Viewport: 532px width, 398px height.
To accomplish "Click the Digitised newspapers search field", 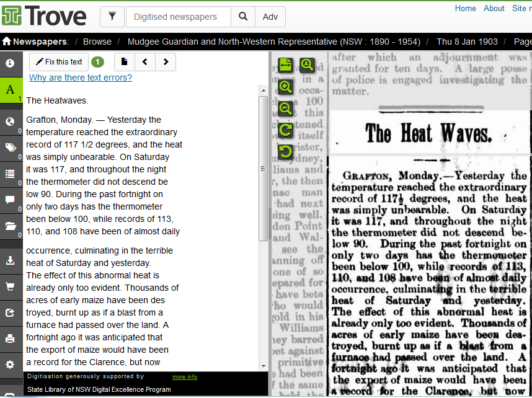I will [179, 17].
